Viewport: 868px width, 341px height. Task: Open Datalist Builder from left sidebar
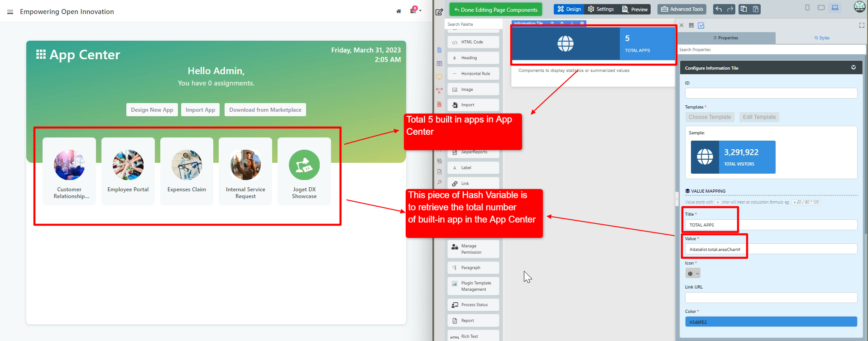pos(439,64)
